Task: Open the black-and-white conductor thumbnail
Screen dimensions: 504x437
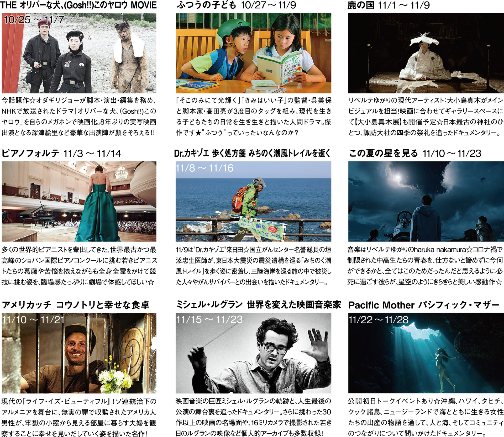Action: pyautogui.click(x=253, y=353)
